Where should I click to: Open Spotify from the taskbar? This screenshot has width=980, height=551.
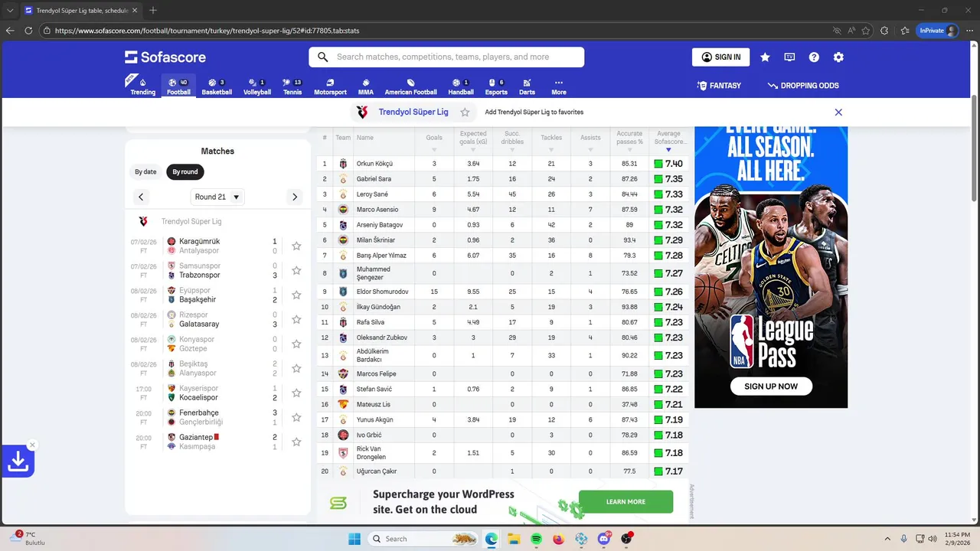(536, 539)
